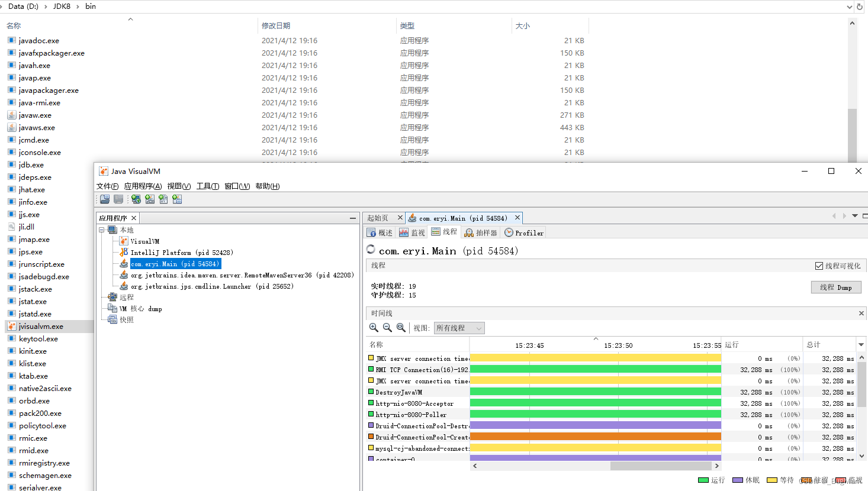Switch to the 监视 tab
This screenshot has width=868, height=491.
(x=412, y=232)
